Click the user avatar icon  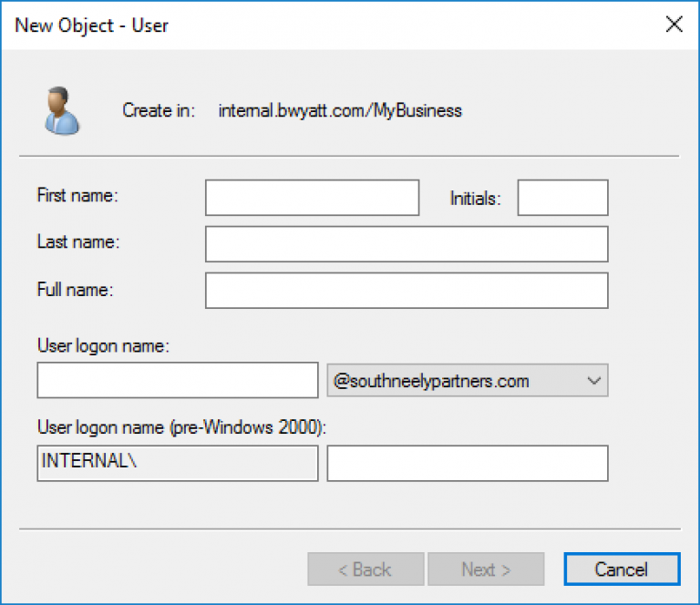(x=62, y=110)
